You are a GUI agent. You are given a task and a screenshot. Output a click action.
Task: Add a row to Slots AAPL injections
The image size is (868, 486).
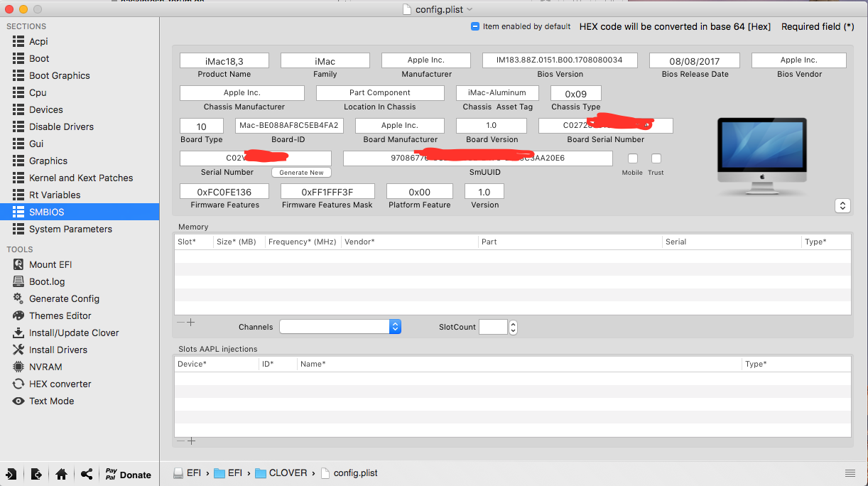191,441
